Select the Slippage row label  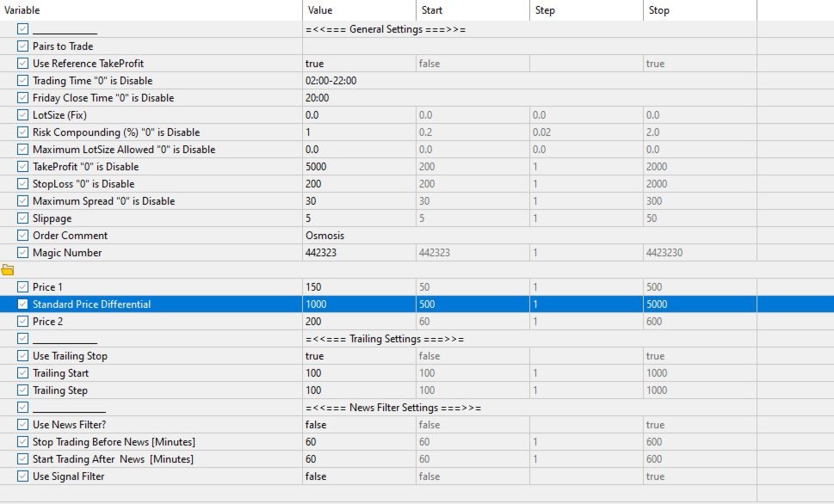(x=53, y=218)
